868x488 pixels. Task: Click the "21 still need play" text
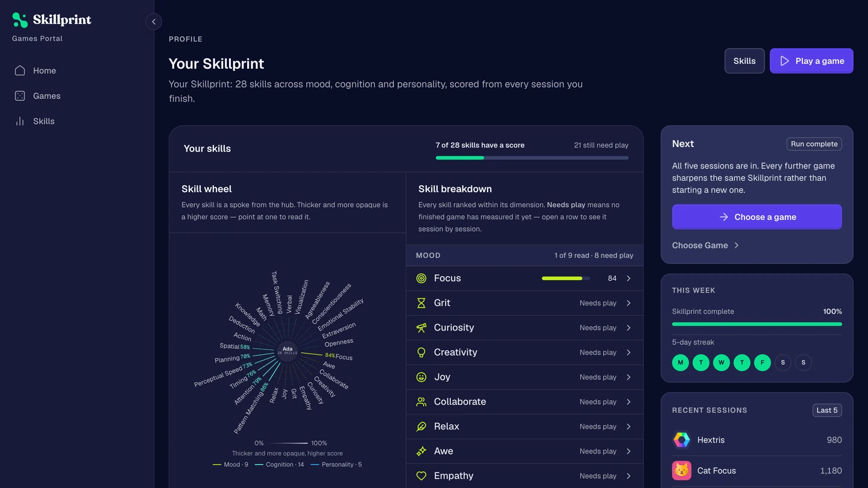[x=602, y=145]
